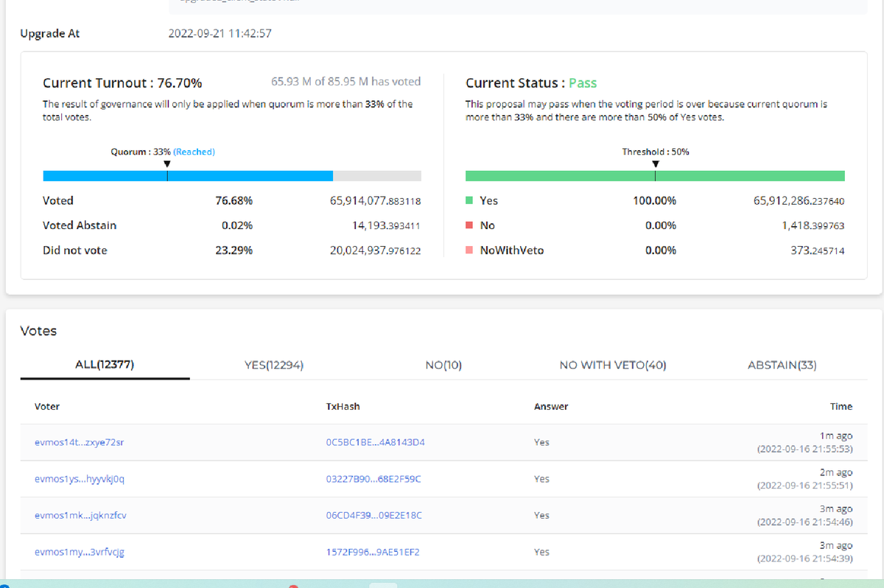The image size is (884, 588).
Task: Click the Yes amount 65,912,286.237640
Action: [x=799, y=200]
